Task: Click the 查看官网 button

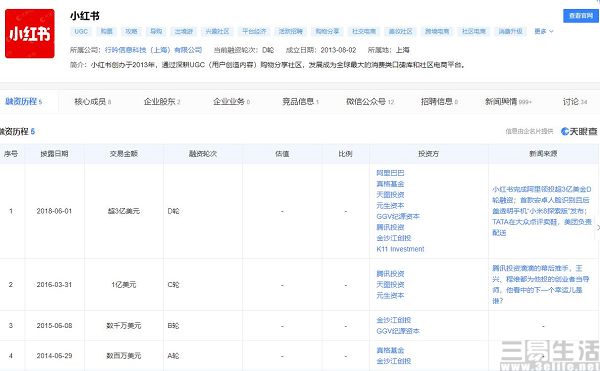Action: (580, 16)
